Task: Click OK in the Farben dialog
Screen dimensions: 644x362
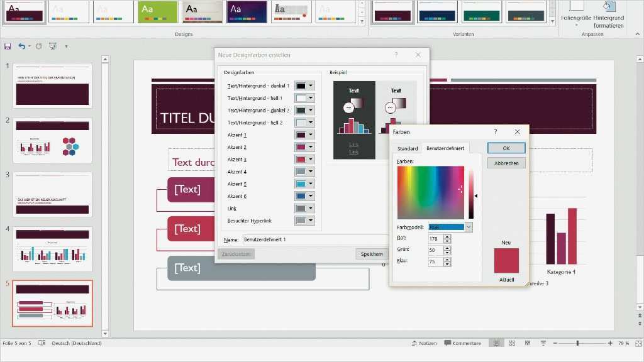Action: 506,148
